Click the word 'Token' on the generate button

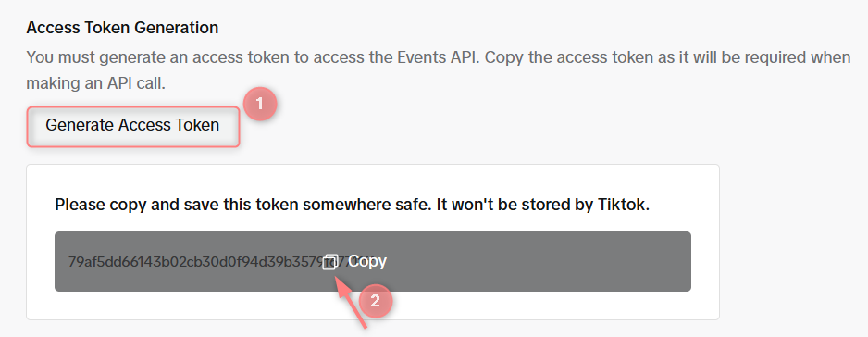click(197, 125)
